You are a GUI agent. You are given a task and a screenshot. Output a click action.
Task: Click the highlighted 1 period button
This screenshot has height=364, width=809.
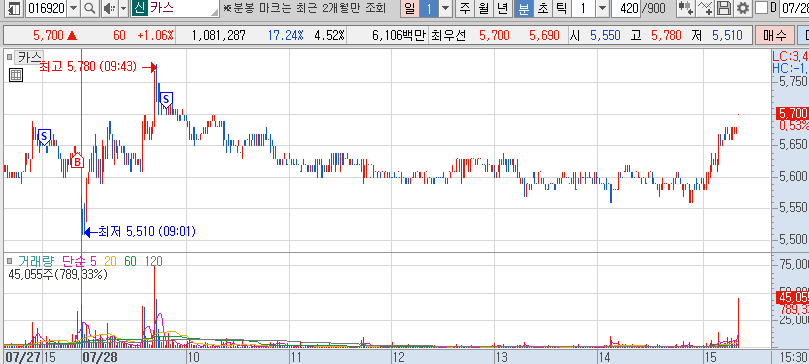pyautogui.click(x=429, y=8)
